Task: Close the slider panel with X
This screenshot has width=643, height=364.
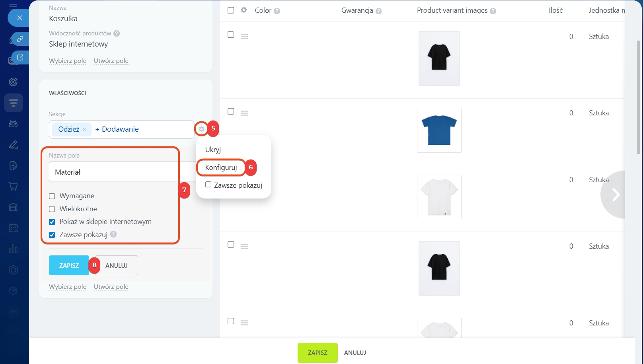Action: (x=19, y=18)
